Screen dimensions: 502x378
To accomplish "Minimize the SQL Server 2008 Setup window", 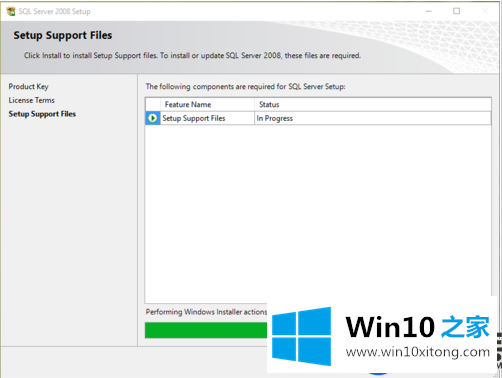I will pos(429,11).
